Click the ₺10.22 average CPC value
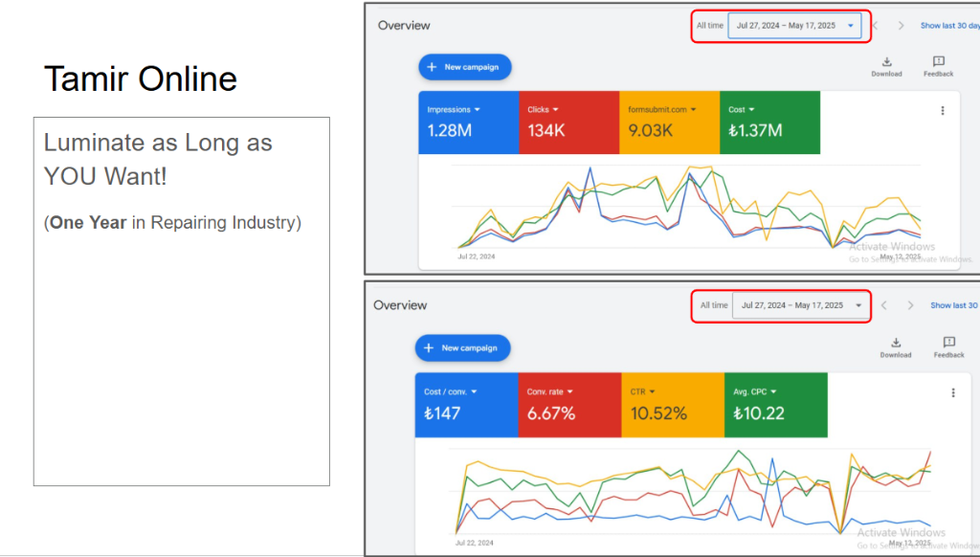The width and height of the screenshot is (980, 557). point(758,413)
